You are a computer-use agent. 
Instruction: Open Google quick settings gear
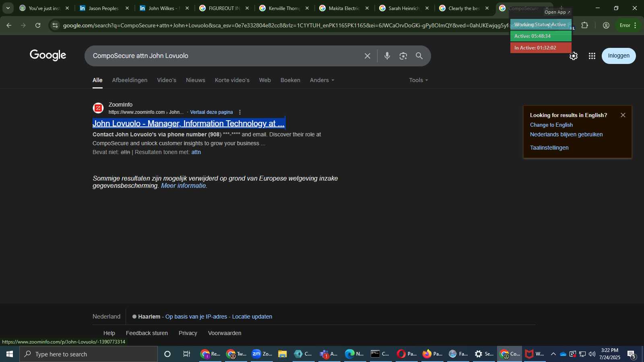[574, 56]
